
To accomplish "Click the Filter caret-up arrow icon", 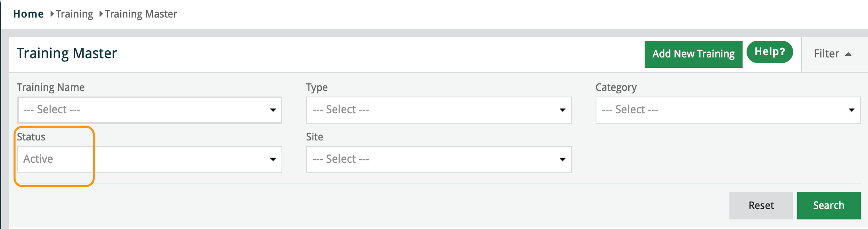I will click(x=848, y=54).
